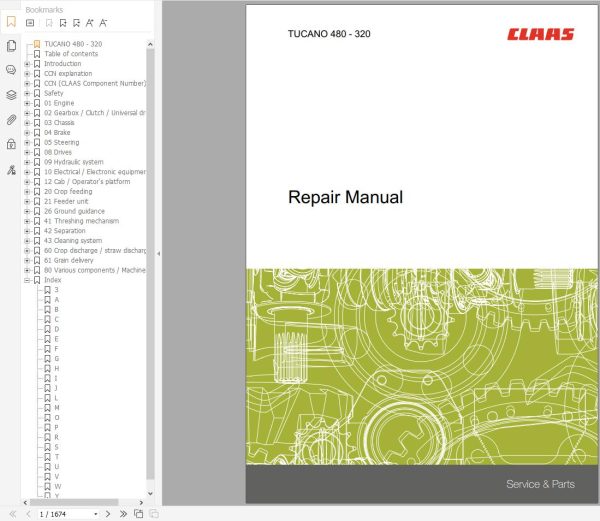Click bookmarks horizontal scrollbar left arrow
Screen dimensions: 600x521
pos(25,502)
